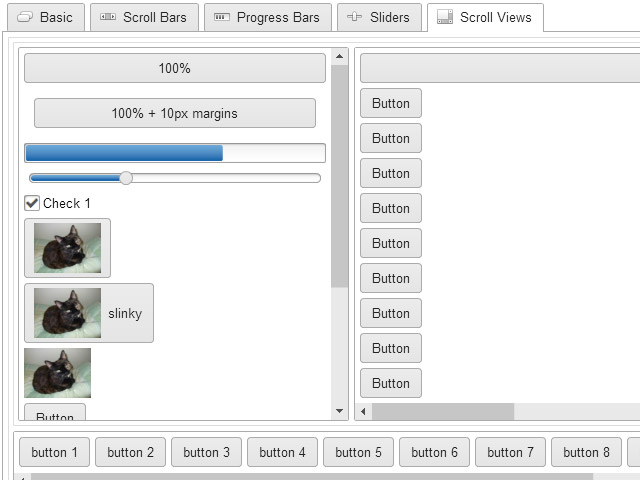640x480 pixels.
Task: Switch to the Sliders tab
Action: point(379,17)
